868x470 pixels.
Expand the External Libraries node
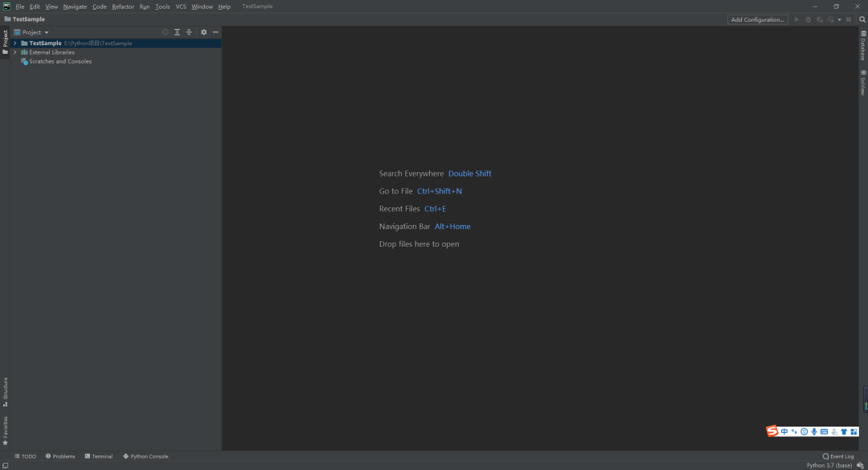(14, 51)
